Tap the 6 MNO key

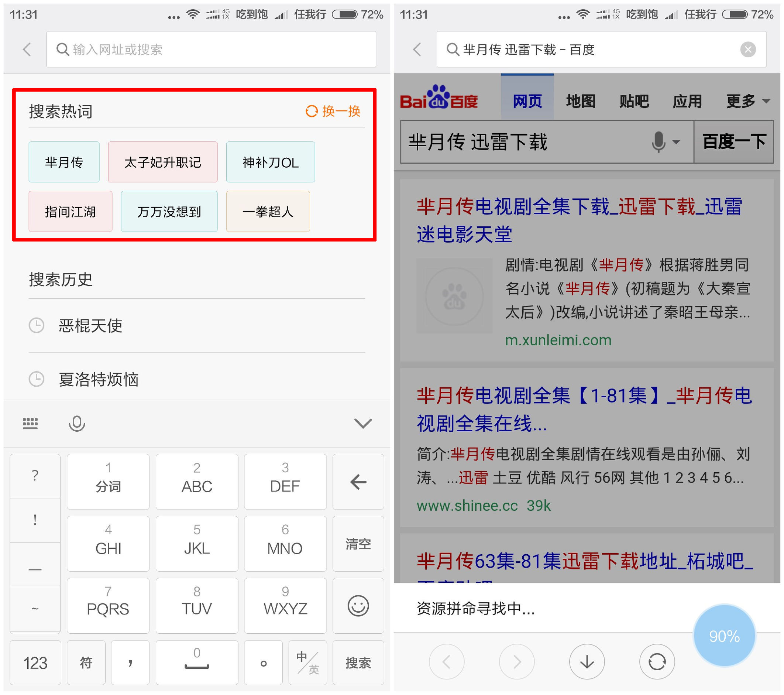(x=285, y=544)
